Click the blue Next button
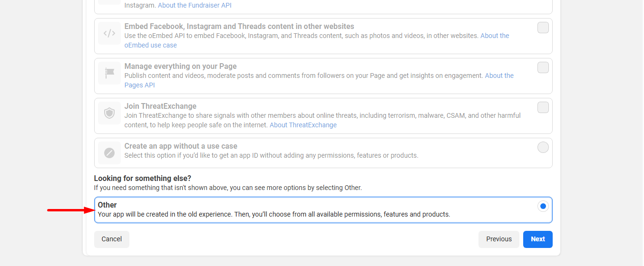This screenshot has height=266, width=644. click(537, 239)
